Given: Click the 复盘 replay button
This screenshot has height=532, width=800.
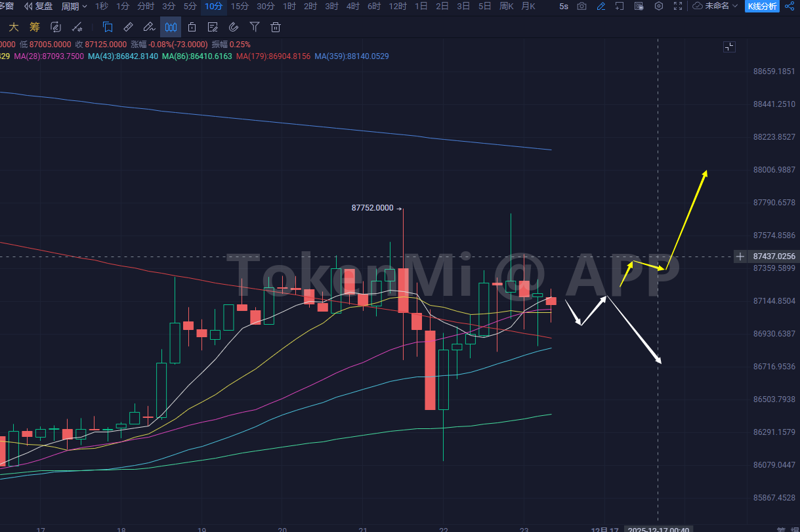Looking at the screenshot, I should 38,6.
